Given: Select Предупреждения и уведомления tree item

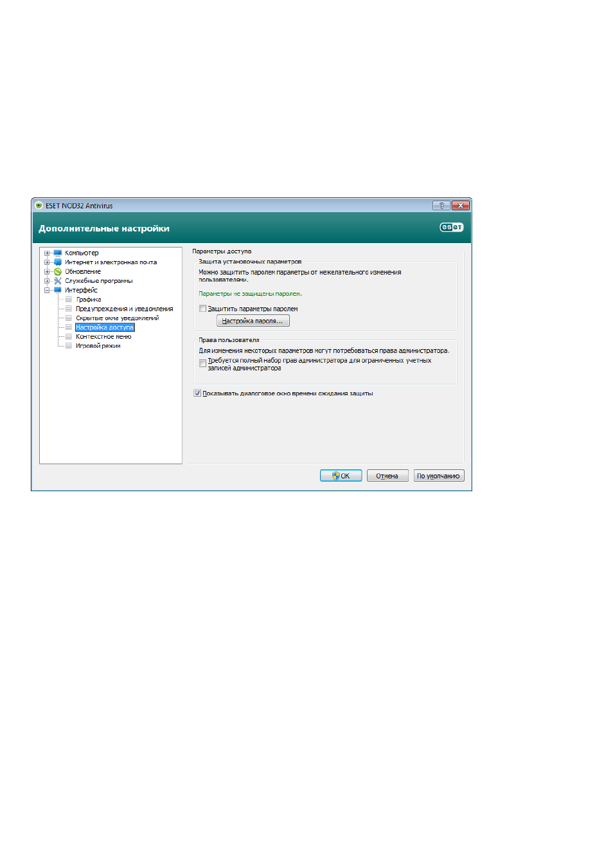Looking at the screenshot, I should click(x=124, y=309).
